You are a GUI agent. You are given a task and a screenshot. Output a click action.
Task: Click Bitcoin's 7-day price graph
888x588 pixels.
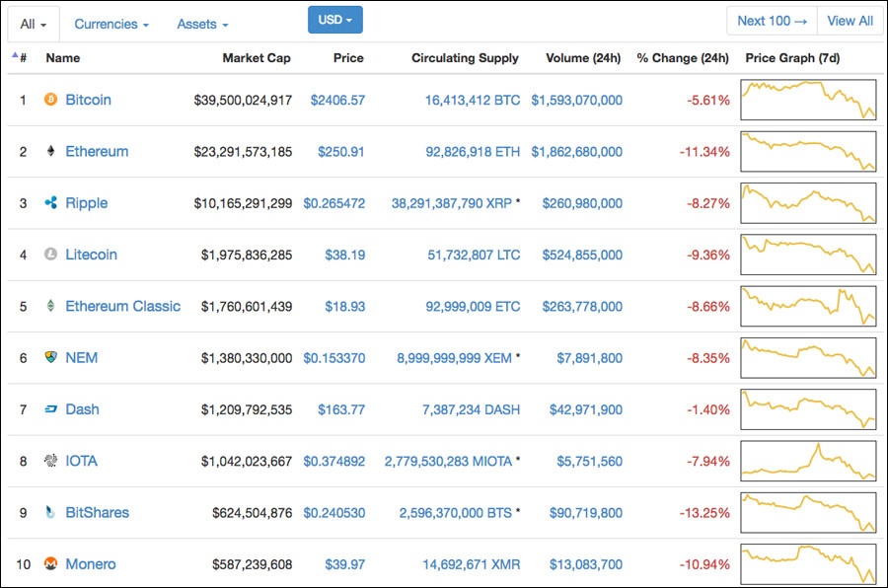pyautogui.click(x=808, y=100)
